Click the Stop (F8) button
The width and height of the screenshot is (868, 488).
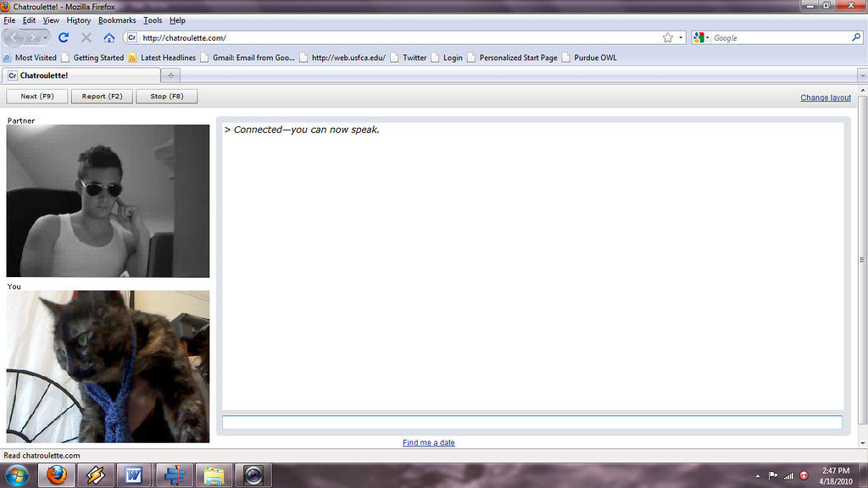point(167,97)
